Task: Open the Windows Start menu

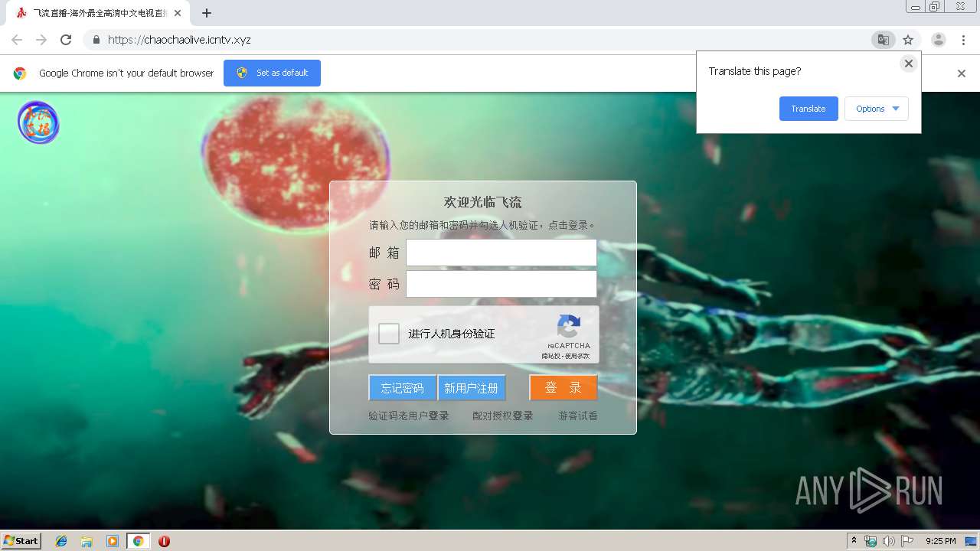Action: click(x=21, y=541)
